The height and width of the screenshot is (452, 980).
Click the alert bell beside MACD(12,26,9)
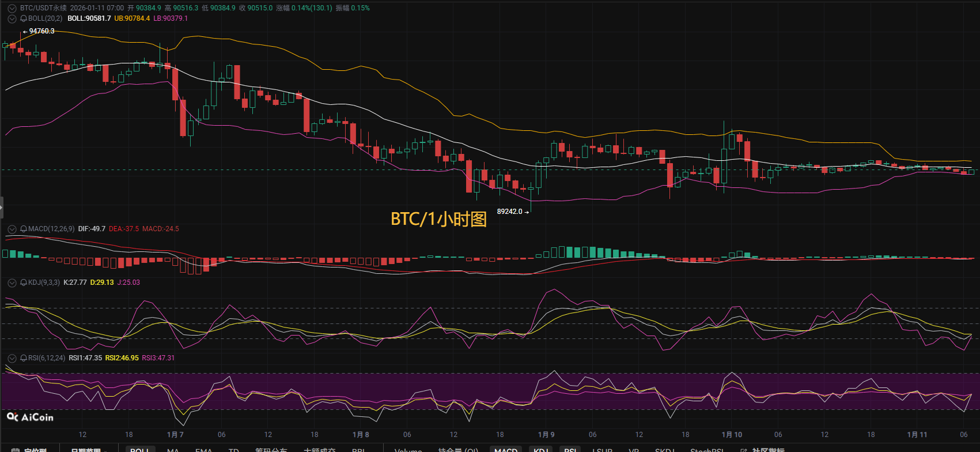click(24, 229)
